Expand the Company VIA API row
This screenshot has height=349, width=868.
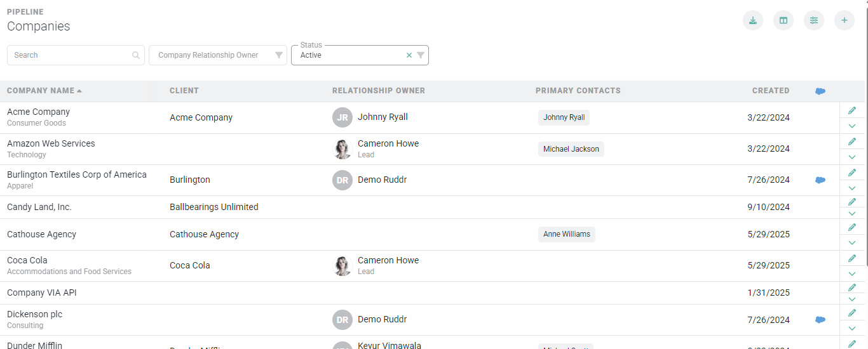point(852,299)
